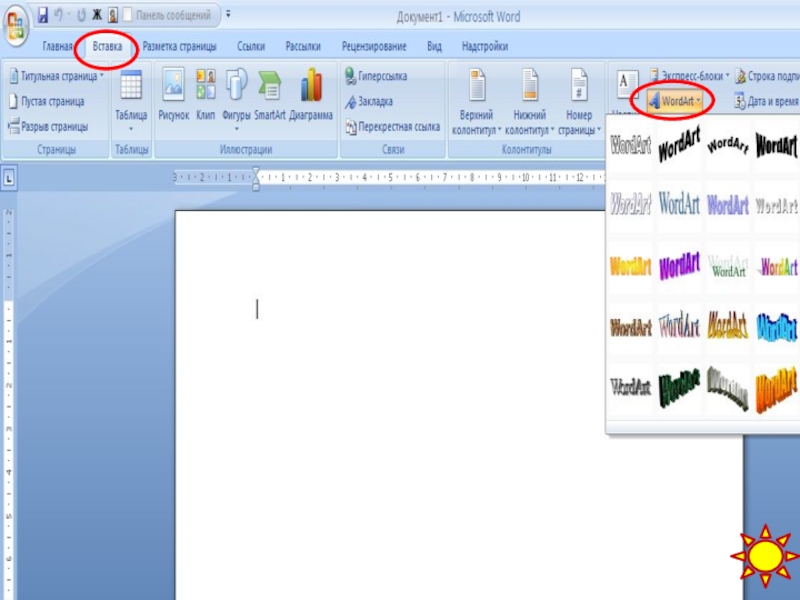800x600 pixels.
Task: Go to Рецензирование tab
Action: pos(374,46)
